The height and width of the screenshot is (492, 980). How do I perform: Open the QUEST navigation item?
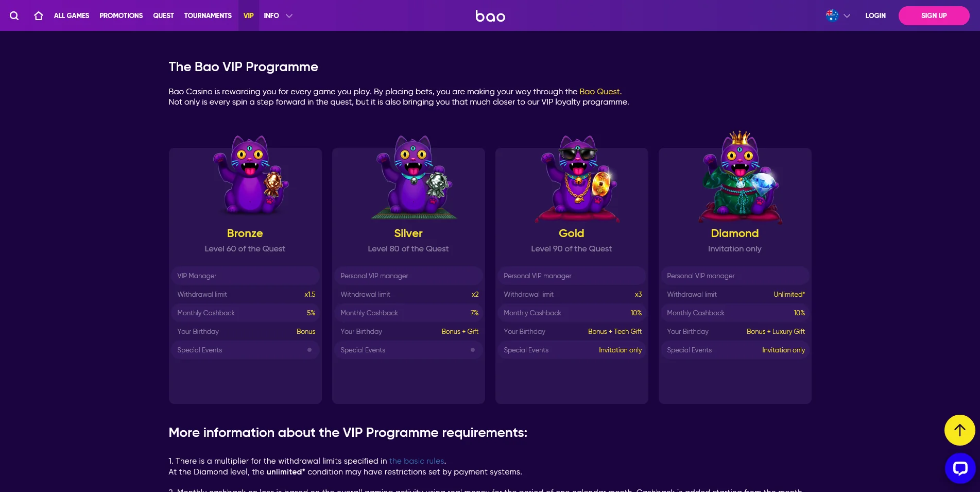(163, 15)
